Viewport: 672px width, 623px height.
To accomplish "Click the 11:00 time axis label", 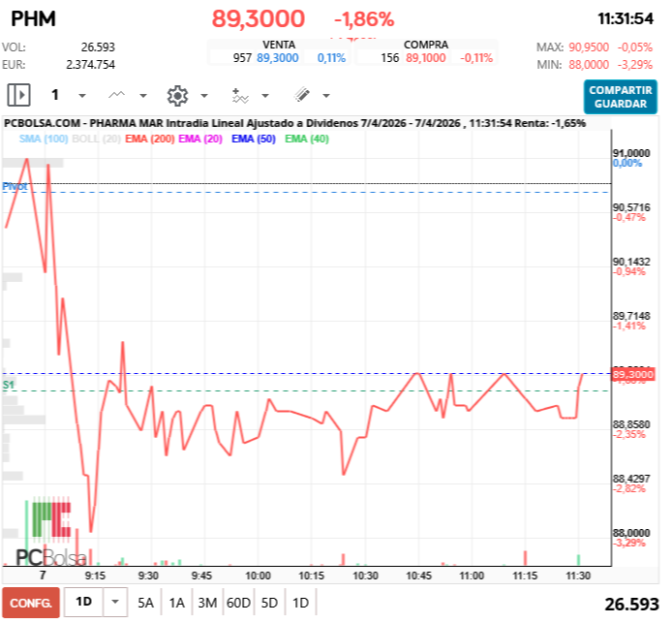I will (472, 576).
